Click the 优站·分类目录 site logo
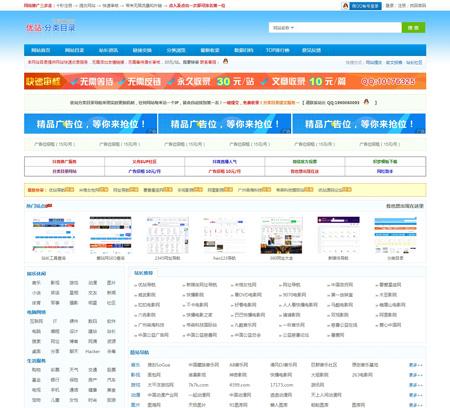450x408 pixels. pos(51,27)
